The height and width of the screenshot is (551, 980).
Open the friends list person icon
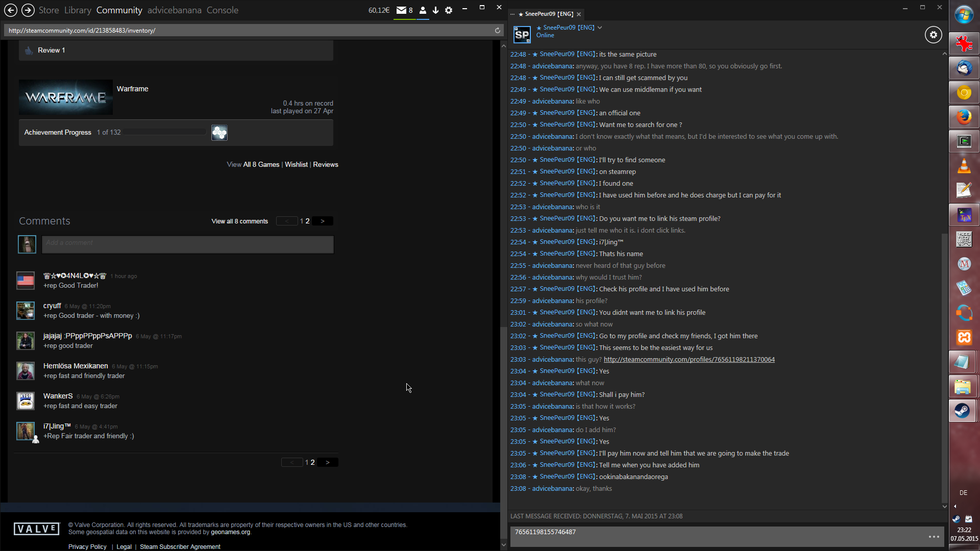click(x=423, y=10)
